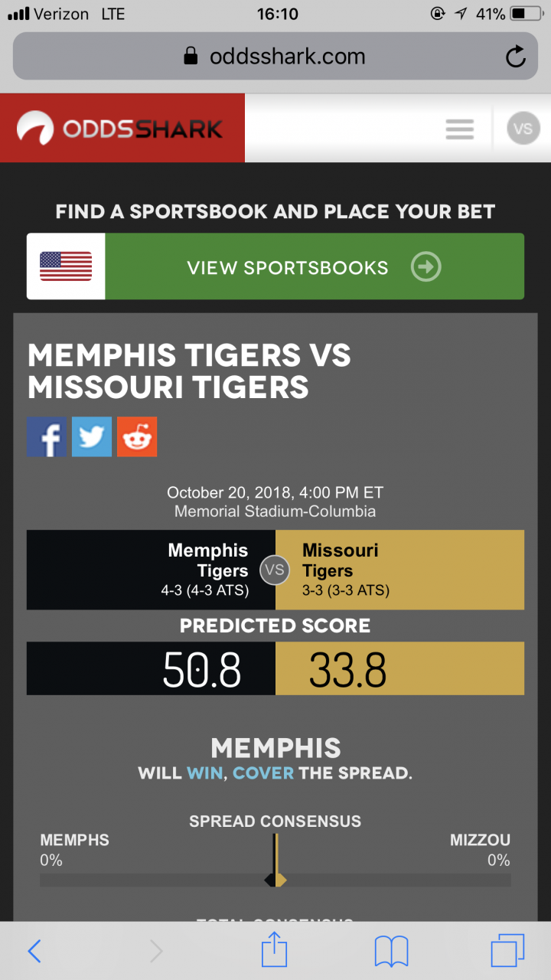Select the Missouri Tigers team panel
The width and height of the screenshot is (551, 980).
pos(399,570)
